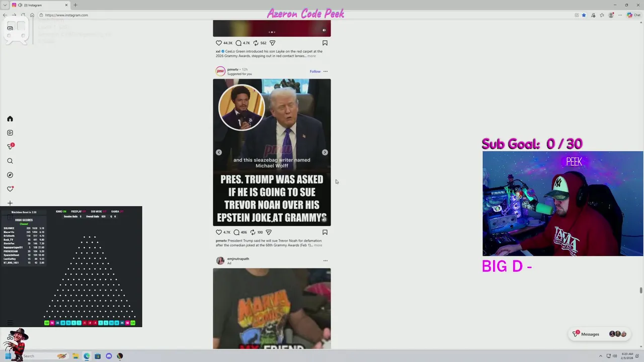
Task: Open the Windows Start menu
Action: tap(8, 356)
